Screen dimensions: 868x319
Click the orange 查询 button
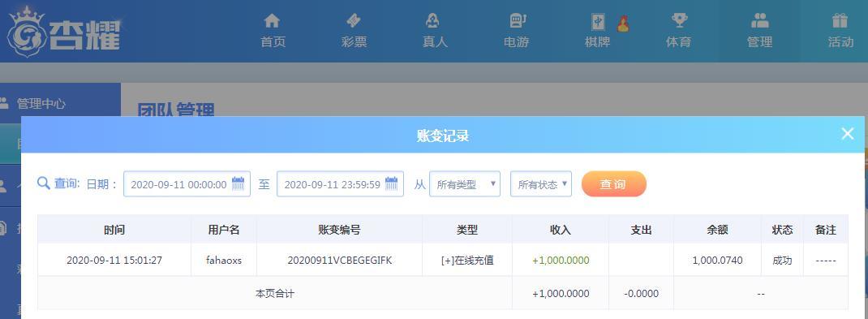pos(613,184)
